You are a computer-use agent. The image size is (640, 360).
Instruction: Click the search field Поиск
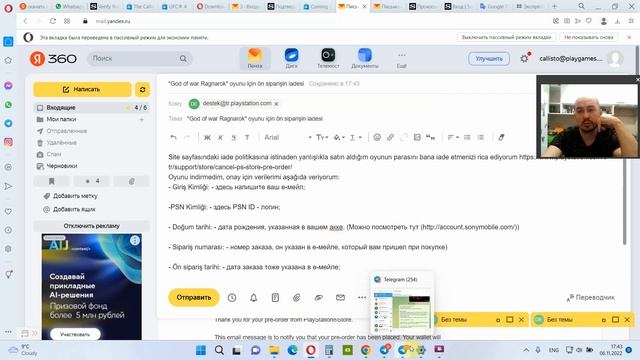[133, 59]
